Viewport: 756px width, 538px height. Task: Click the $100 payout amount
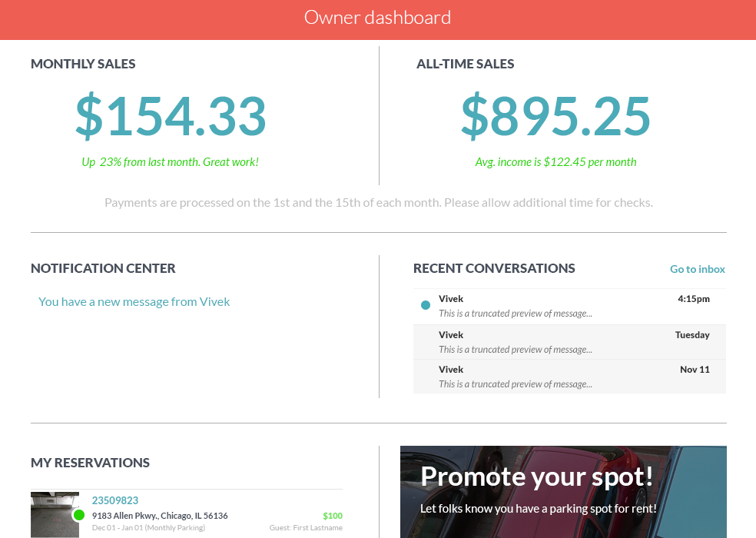[332, 516]
